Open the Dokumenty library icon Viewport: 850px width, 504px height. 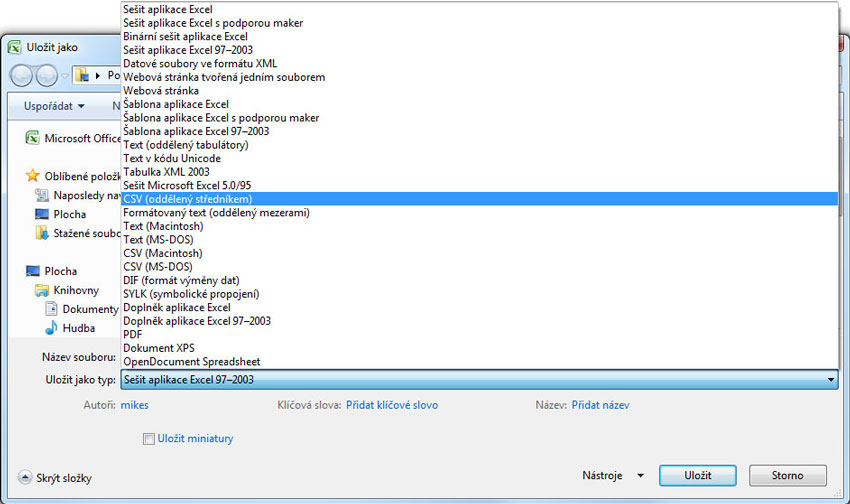coord(51,309)
